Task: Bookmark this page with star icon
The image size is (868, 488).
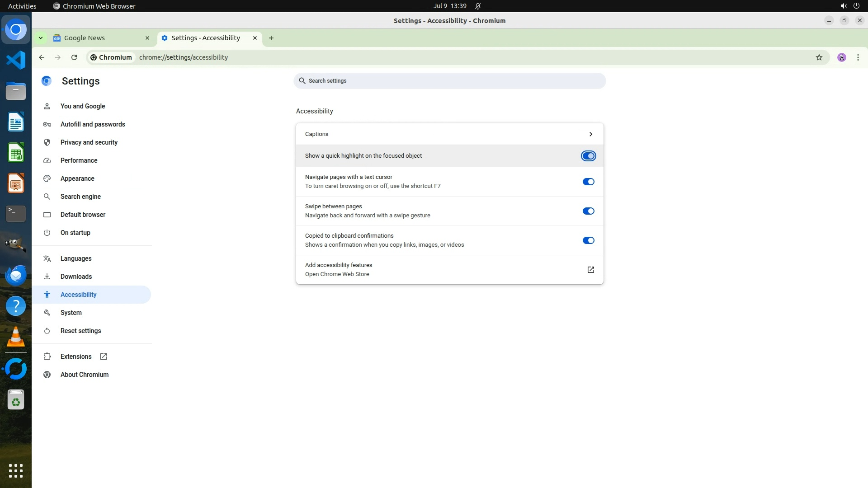Action: [819, 57]
